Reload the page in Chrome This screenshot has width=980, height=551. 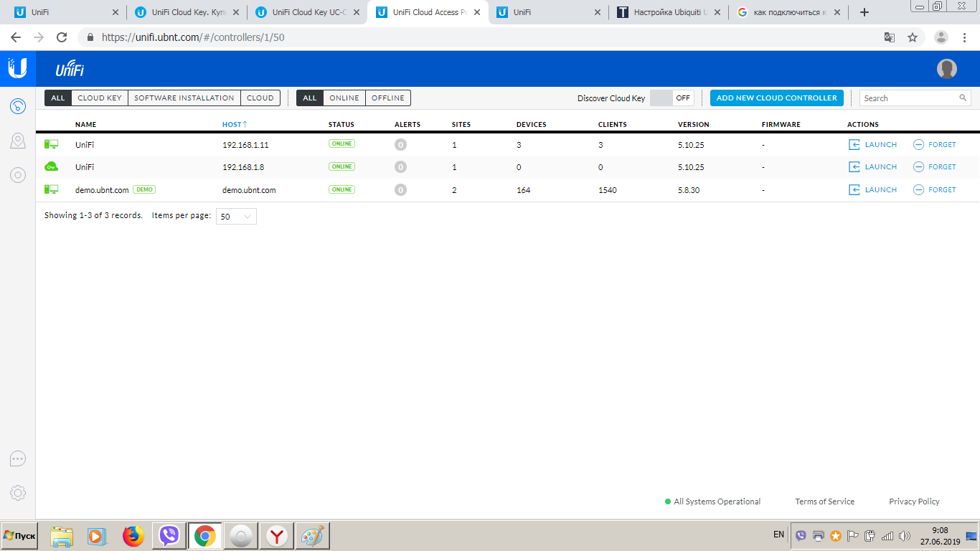click(x=62, y=37)
